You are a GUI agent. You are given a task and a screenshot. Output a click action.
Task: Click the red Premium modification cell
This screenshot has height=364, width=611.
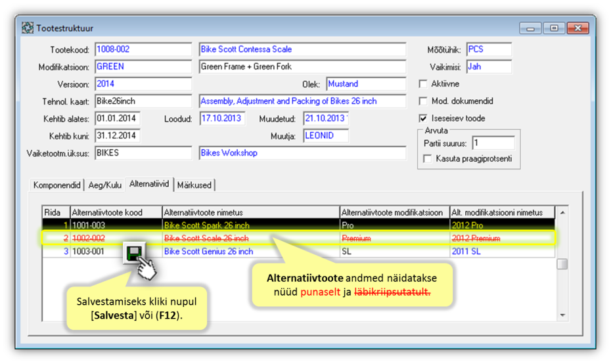395,238
